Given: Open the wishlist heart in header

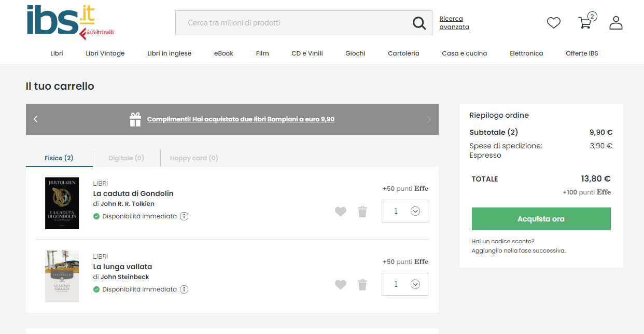Looking at the screenshot, I should pyautogui.click(x=554, y=23).
